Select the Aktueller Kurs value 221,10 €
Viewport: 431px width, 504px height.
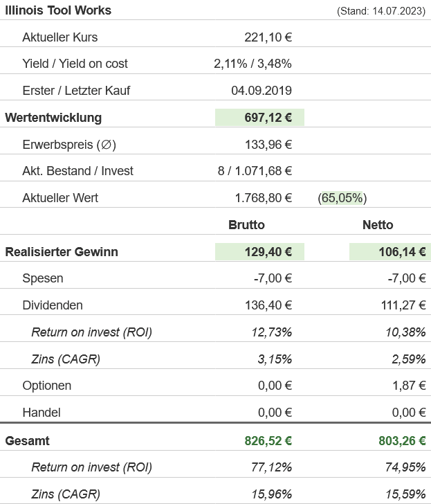click(268, 37)
